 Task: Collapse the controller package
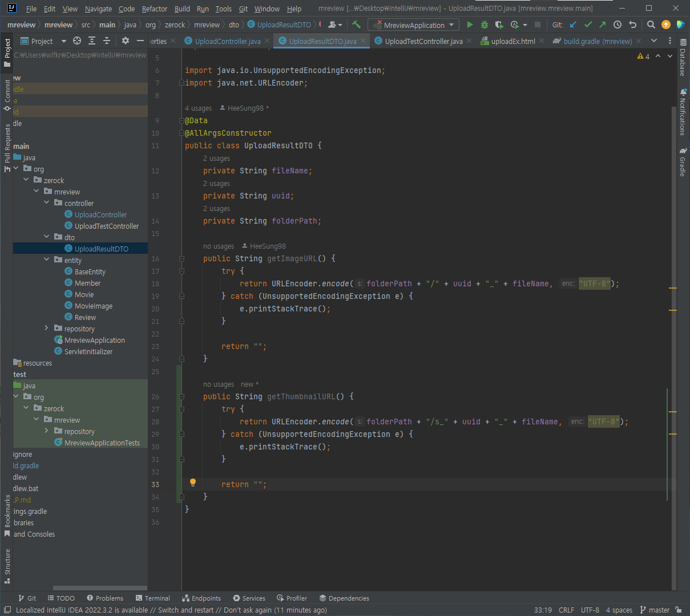pyautogui.click(x=47, y=203)
